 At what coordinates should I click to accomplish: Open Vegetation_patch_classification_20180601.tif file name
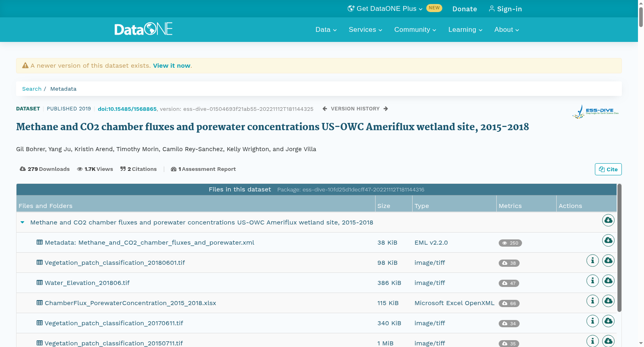coord(115,263)
